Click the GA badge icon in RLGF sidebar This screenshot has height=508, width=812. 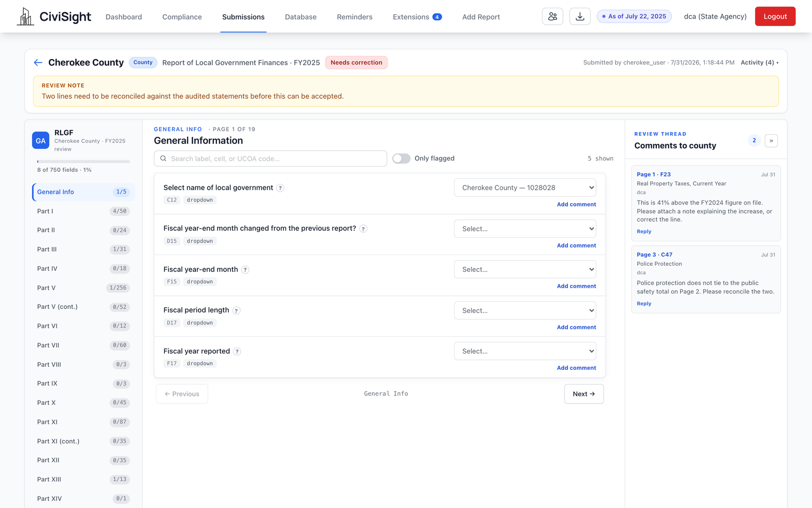click(41, 141)
